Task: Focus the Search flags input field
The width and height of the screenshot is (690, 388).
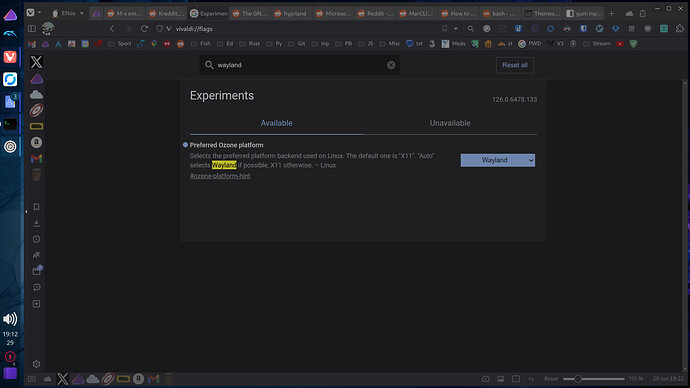Action: point(300,65)
